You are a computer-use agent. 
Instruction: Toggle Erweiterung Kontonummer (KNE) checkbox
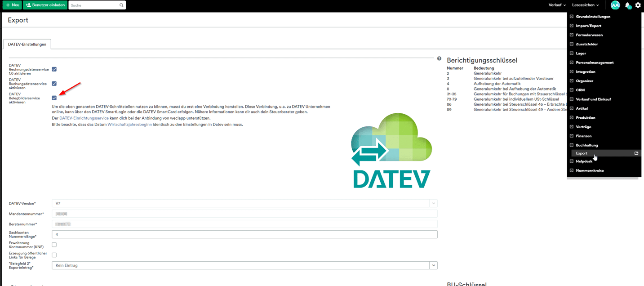pos(54,245)
